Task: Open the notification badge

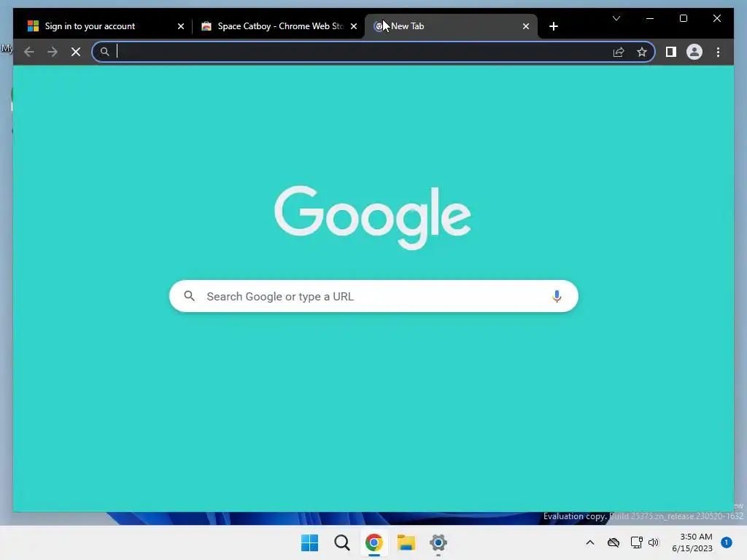Action: pos(726,542)
